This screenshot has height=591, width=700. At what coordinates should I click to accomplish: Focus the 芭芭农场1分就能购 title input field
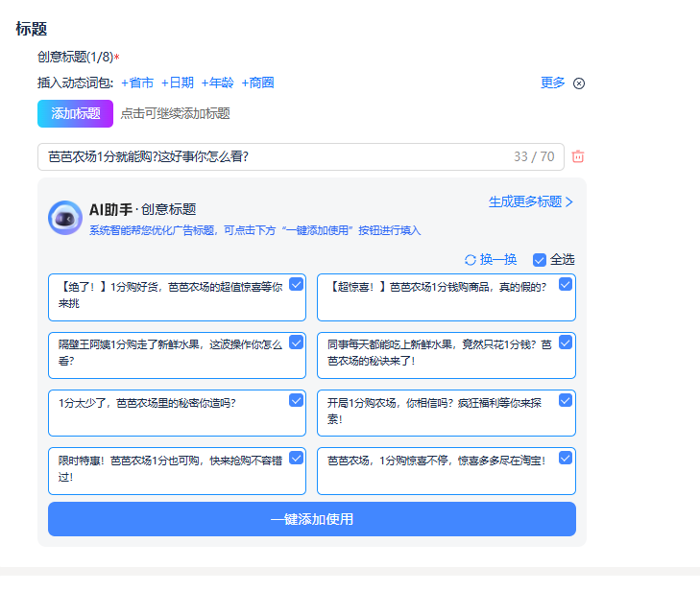tap(301, 156)
